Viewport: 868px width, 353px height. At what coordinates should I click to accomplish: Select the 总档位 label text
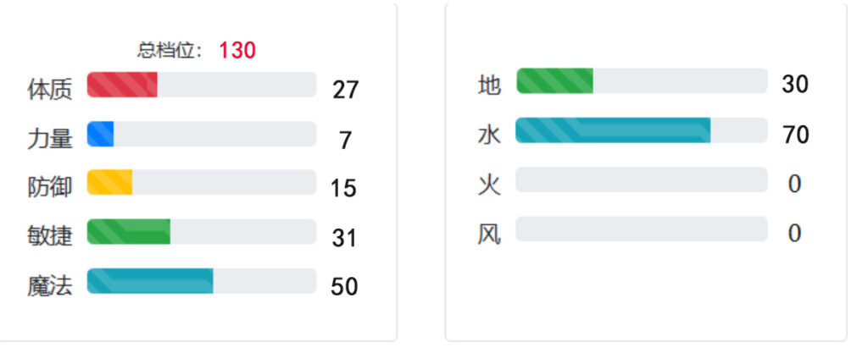click(170, 51)
